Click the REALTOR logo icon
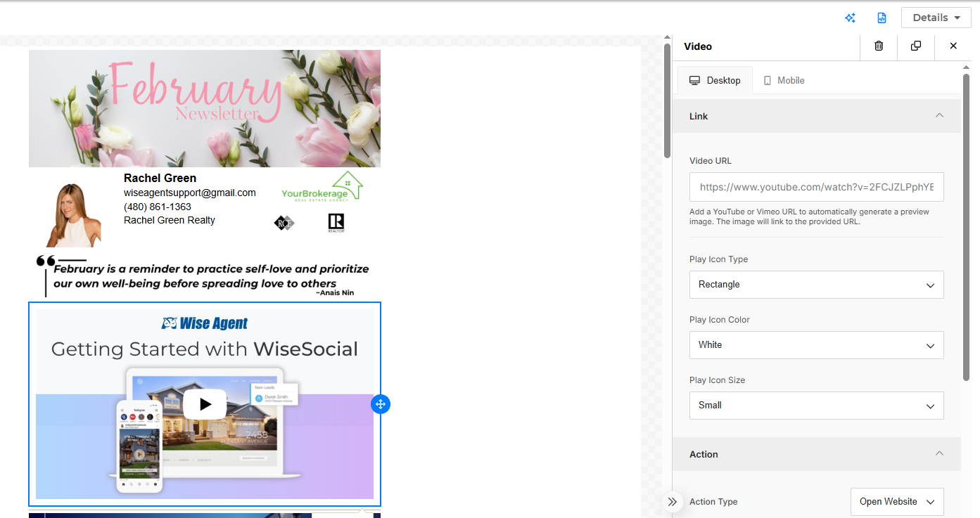 pyautogui.click(x=336, y=223)
